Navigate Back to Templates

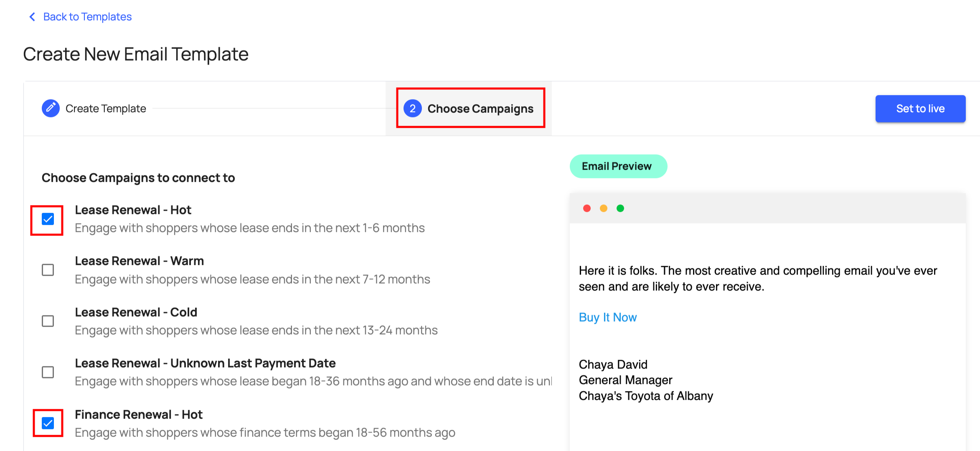[x=86, y=17]
